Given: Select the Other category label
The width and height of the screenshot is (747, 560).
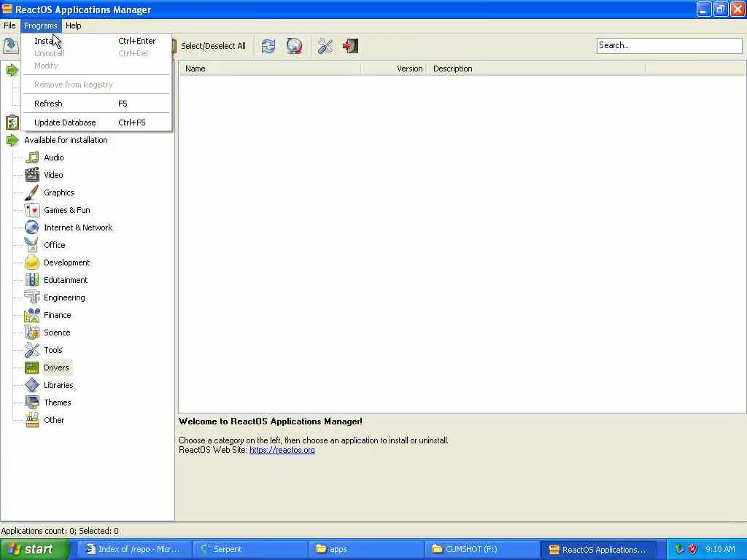Looking at the screenshot, I should (54, 420).
